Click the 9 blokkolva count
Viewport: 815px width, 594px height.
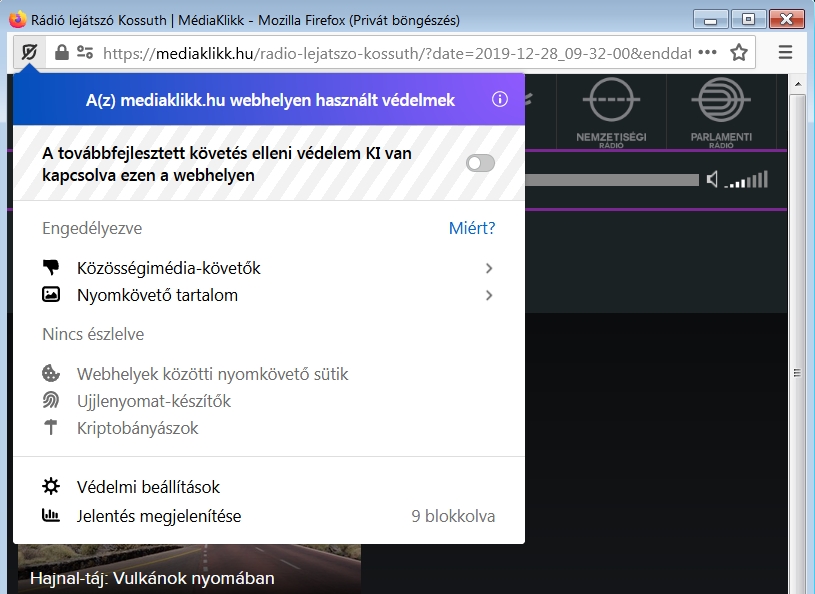pyautogui.click(x=453, y=516)
